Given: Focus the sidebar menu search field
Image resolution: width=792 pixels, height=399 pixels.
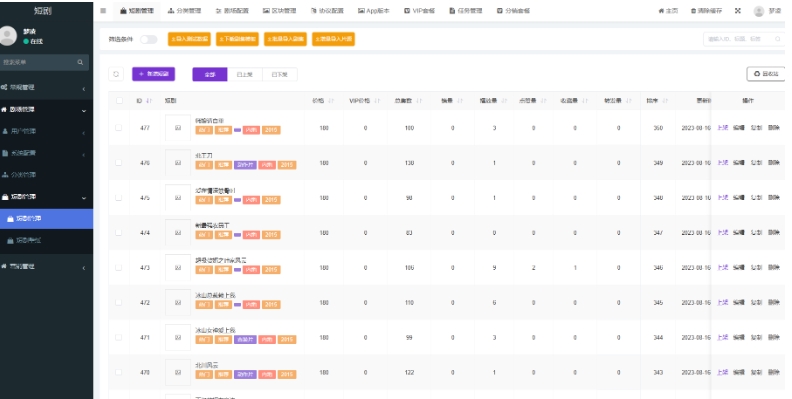Looking at the screenshot, I should pyautogui.click(x=39, y=62).
